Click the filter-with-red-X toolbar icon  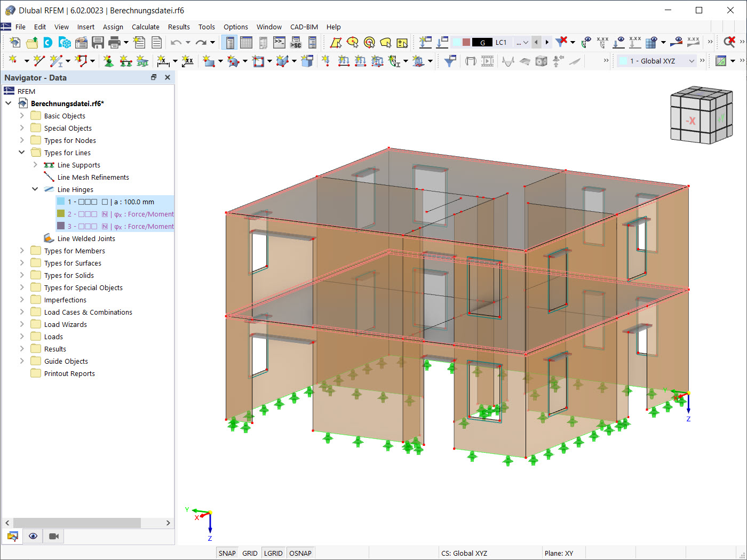pyautogui.click(x=561, y=42)
